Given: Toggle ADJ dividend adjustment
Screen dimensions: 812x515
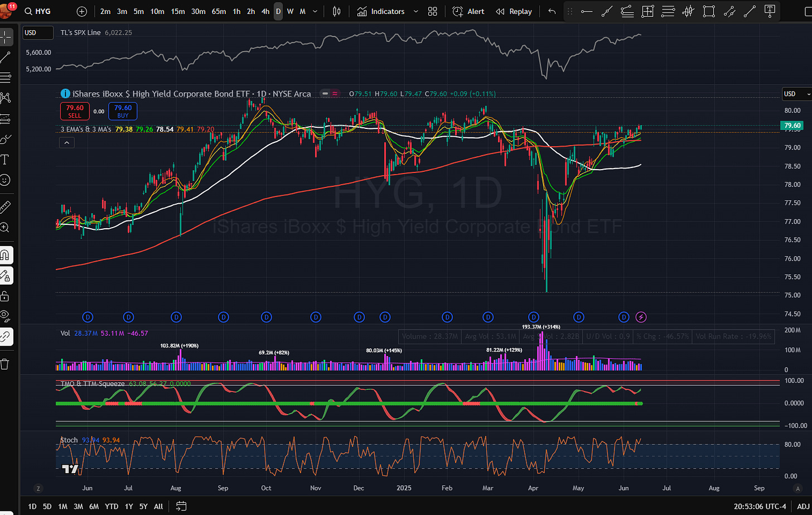Looking at the screenshot, I should click(x=803, y=506).
